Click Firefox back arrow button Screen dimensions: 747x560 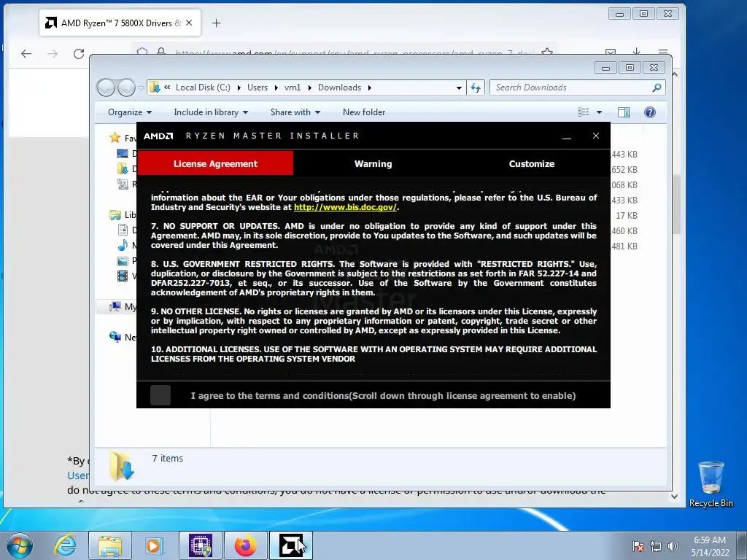pyautogui.click(x=26, y=54)
